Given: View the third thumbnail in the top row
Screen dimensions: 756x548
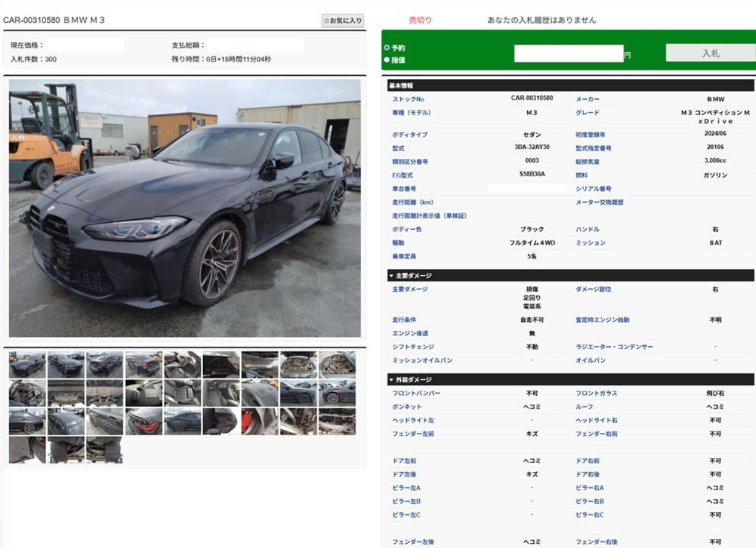Looking at the screenshot, I should [x=105, y=365].
